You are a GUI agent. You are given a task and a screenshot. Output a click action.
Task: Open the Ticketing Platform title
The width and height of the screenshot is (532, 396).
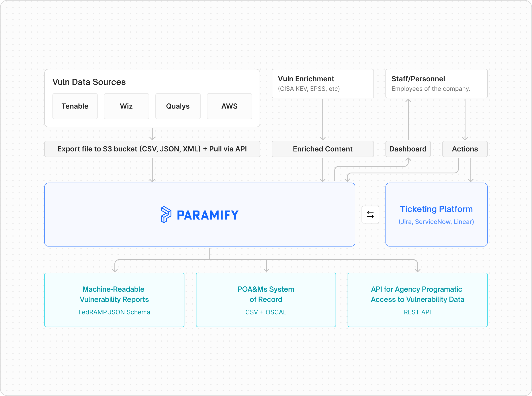(436, 209)
